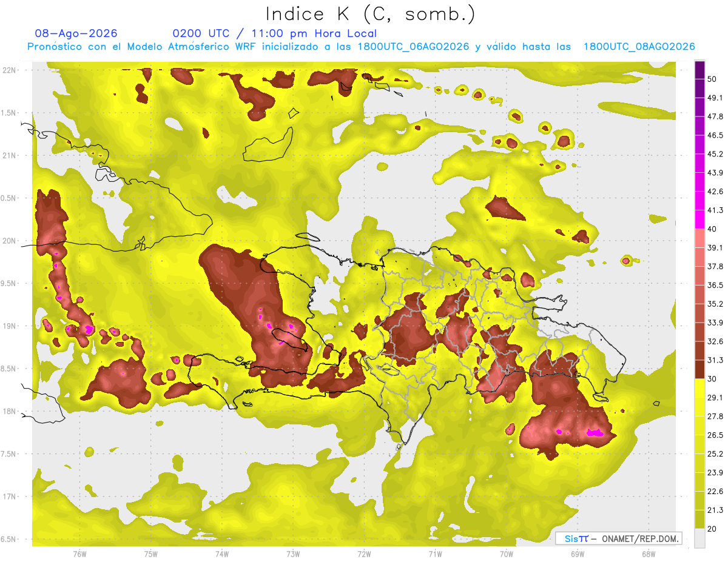Click the "35.2" color bar label
The image size is (728, 562).
(x=715, y=304)
